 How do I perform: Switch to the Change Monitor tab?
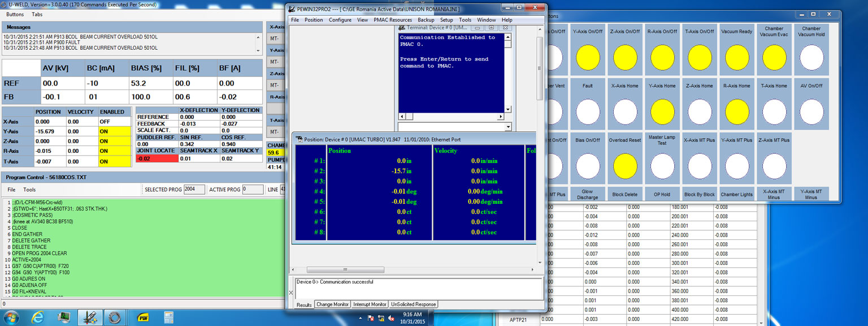[332, 304]
